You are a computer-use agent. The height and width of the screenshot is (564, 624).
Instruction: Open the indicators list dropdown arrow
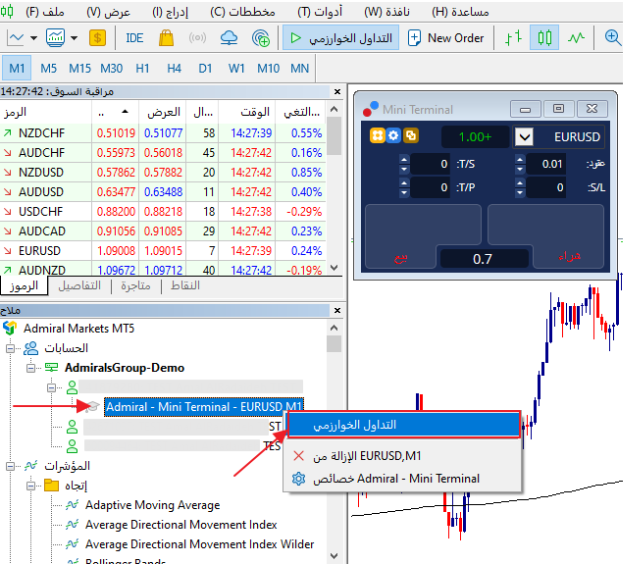74,38
